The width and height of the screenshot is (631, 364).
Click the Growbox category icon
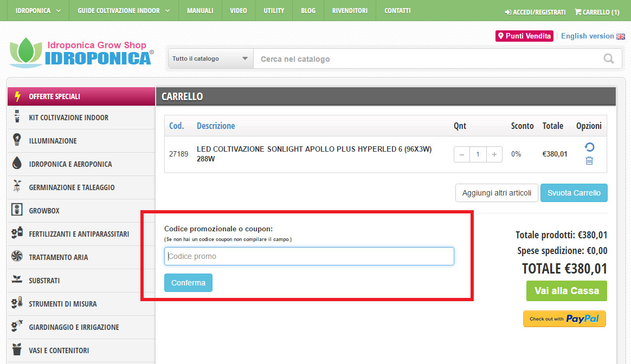(17, 210)
